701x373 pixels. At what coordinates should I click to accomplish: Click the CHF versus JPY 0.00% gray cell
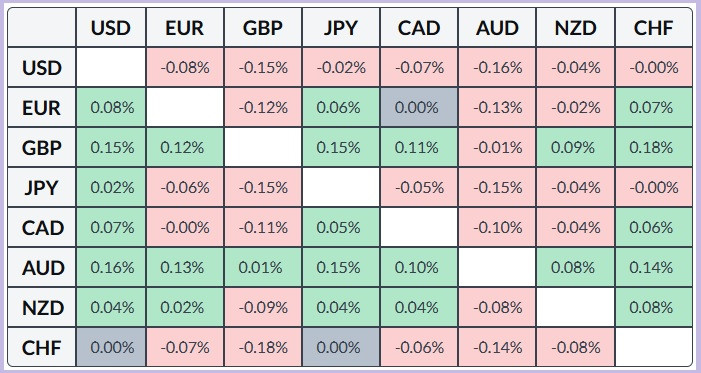click(x=341, y=347)
